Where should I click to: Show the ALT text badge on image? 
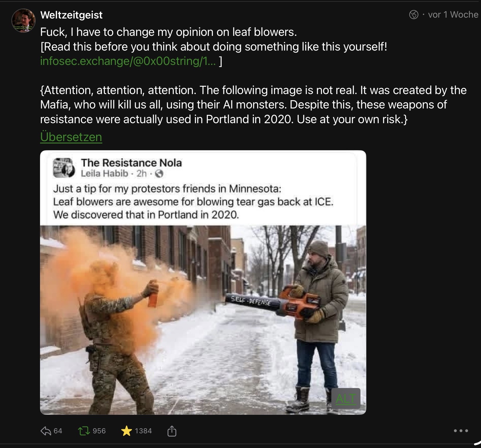[345, 399]
